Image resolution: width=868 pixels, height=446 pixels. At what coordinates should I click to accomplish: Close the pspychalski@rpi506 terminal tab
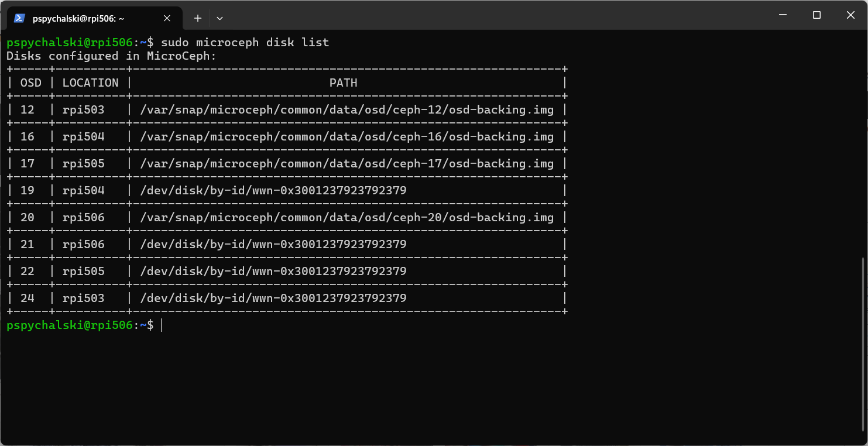click(167, 18)
